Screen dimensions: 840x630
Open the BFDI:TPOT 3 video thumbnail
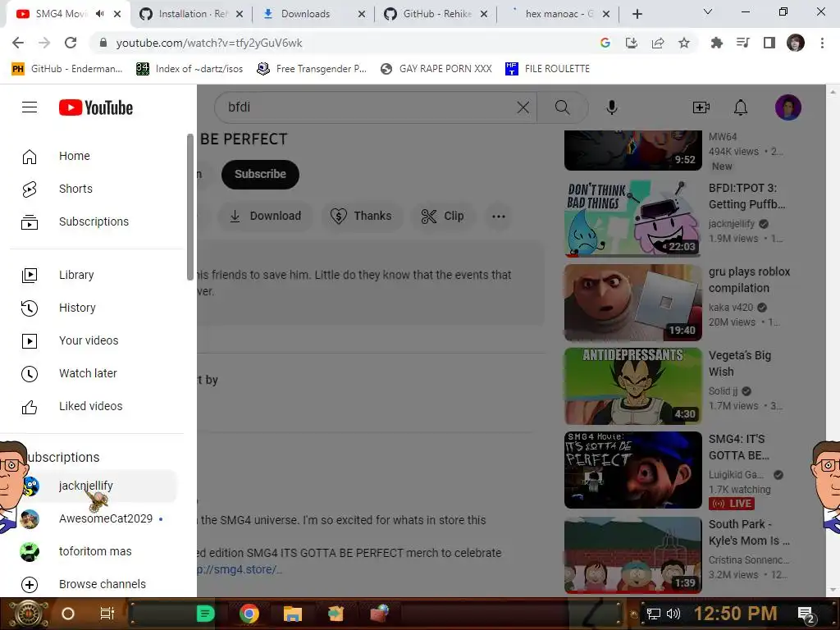tap(632, 218)
